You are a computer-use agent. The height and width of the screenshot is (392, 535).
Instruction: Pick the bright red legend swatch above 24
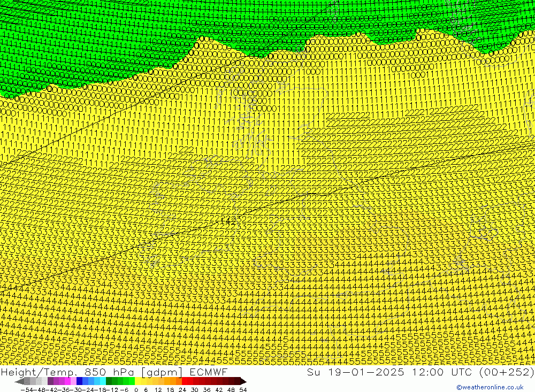pos(185,381)
